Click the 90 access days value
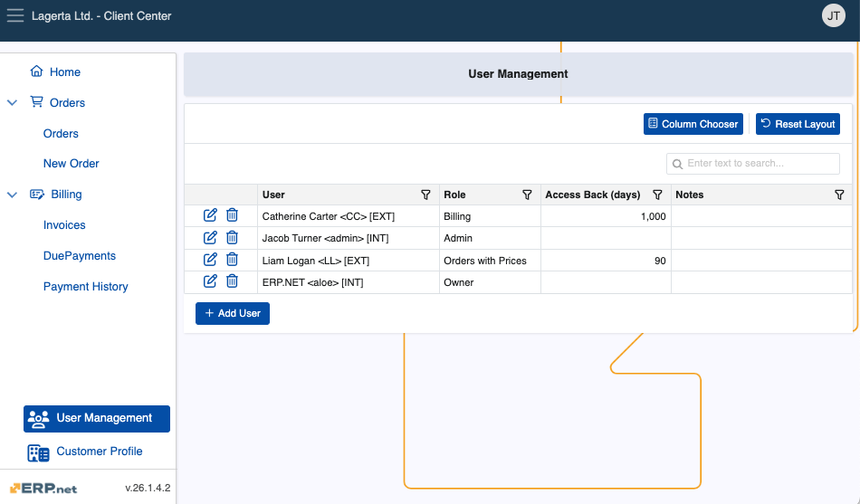This screenshot has height=504, width=860. tap(660, 261)
